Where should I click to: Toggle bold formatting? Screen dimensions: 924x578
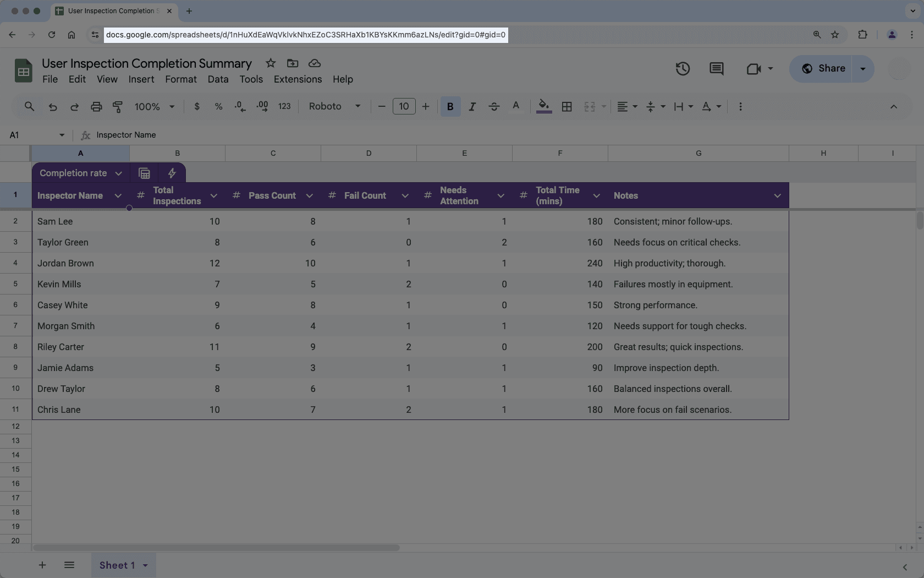(450, 106)
